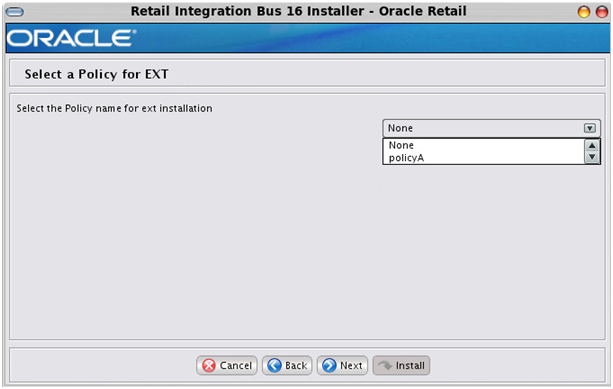
Task: Proceed with the Next button
Action: coord(342,366)
